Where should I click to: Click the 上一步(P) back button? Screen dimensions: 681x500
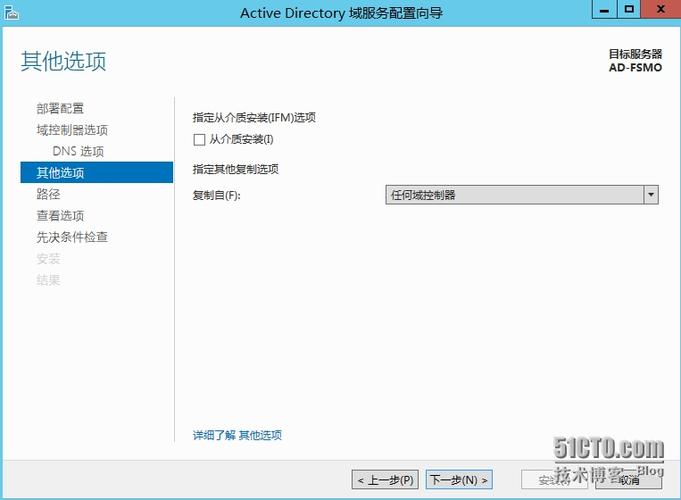click(x=385, y=480)
